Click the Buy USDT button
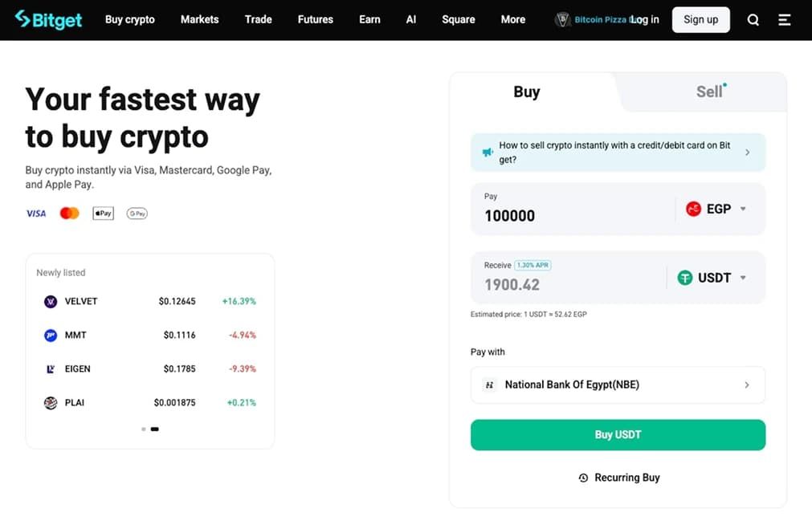812x525 pixels. 618,435
